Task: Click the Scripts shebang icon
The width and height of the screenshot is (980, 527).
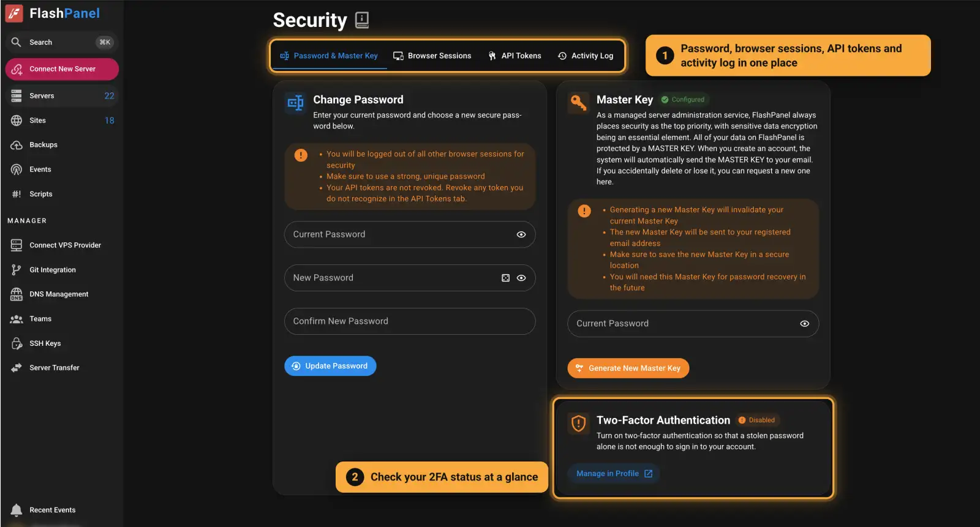Action: pos(17,194)
